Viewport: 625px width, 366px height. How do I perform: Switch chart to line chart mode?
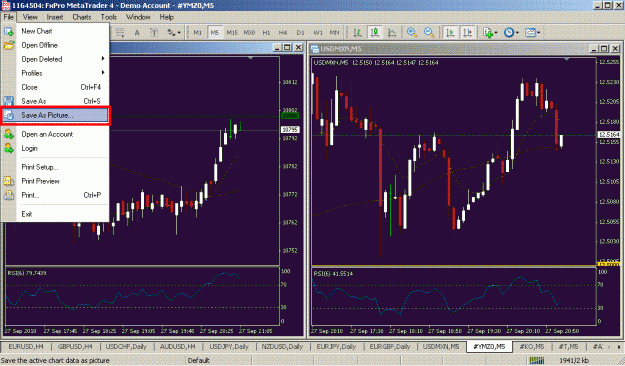pyautogui.click(x=392, y=33)
